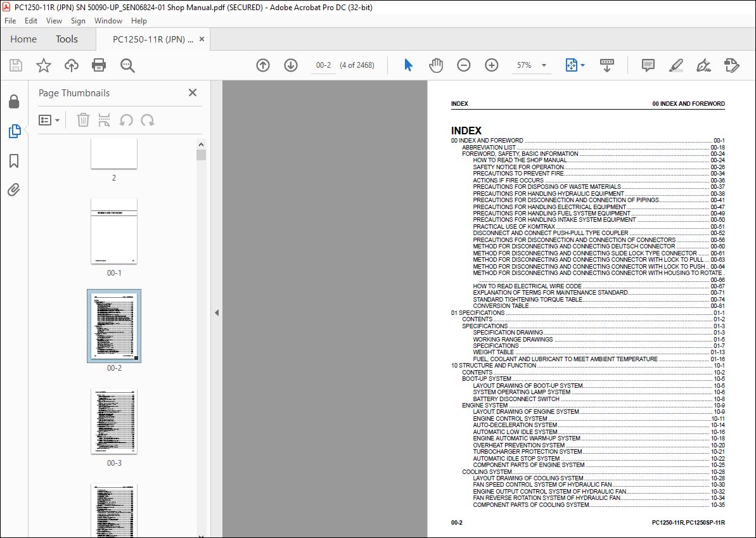Click the zoom percentage field
This screenshot has height=538, width=756.
point(525,65)
